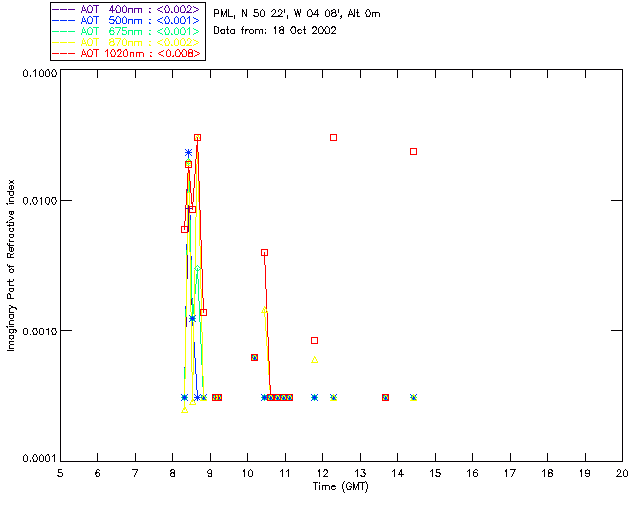Click the x-axis tick label 6
This screenshot has height=512, width=640.
(x=98, y=473)
